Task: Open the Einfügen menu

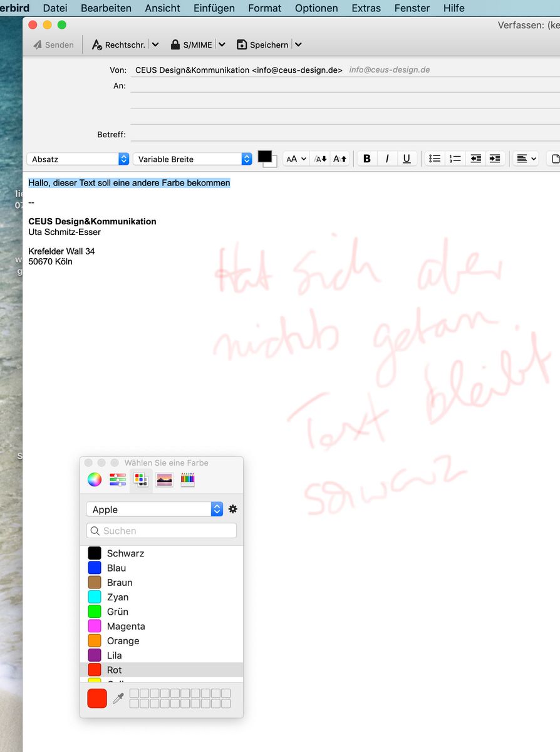Action: tap(214, 8)
